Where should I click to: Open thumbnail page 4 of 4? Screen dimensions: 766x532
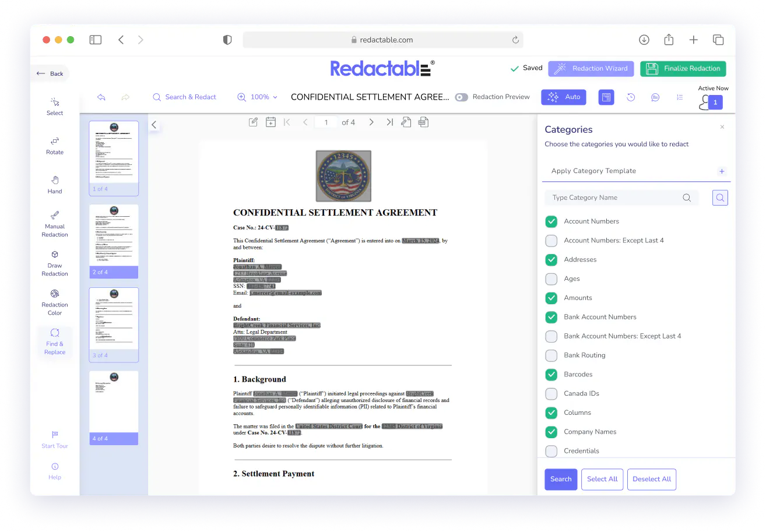[x=114, y=408]
